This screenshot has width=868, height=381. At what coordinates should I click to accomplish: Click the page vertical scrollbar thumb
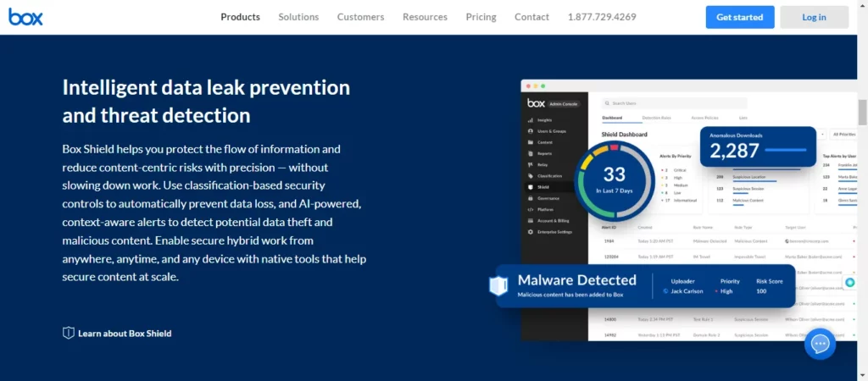coord(862,113)
